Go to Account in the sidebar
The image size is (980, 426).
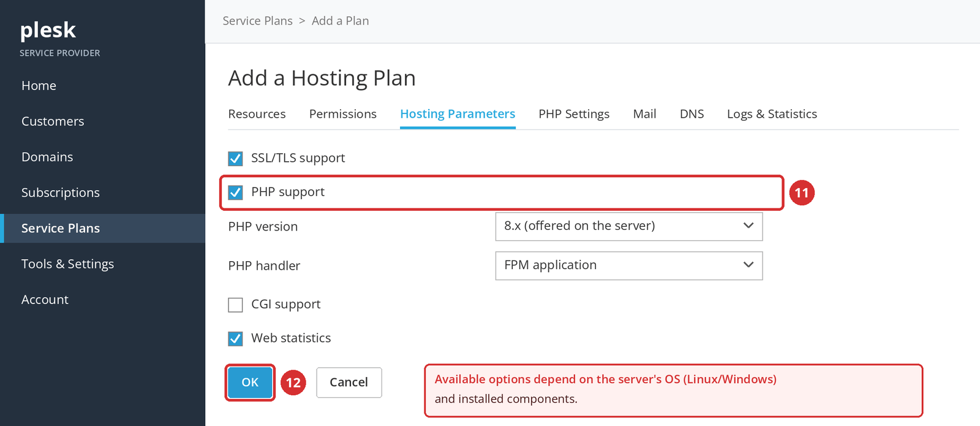[x=45, y=300]
